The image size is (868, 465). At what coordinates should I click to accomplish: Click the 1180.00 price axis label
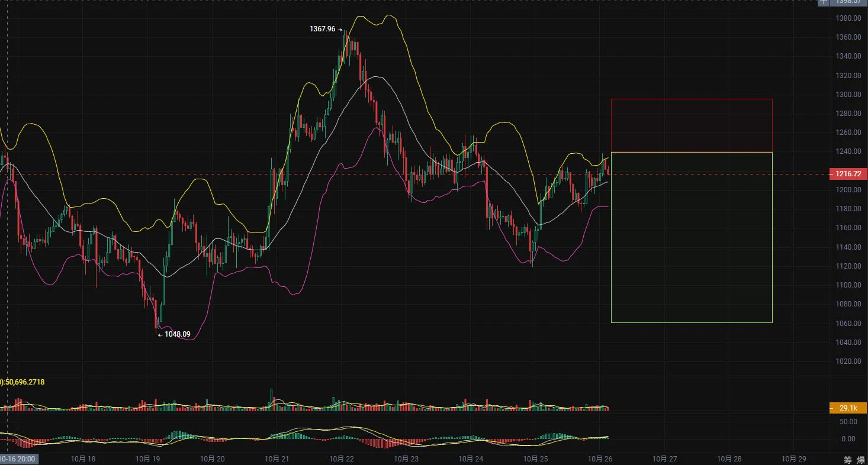coord(848,209)
